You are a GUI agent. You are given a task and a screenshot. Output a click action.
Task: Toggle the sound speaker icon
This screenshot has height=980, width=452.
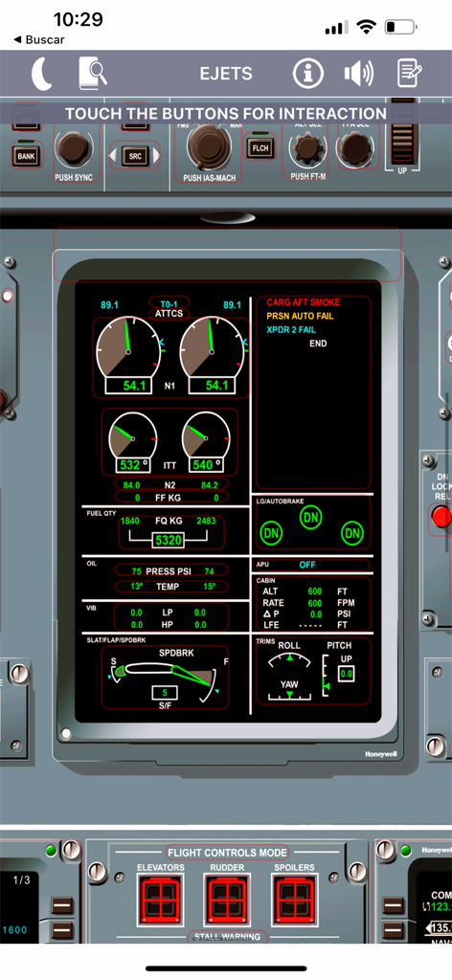pyautogui.click(x=359, y=75)
